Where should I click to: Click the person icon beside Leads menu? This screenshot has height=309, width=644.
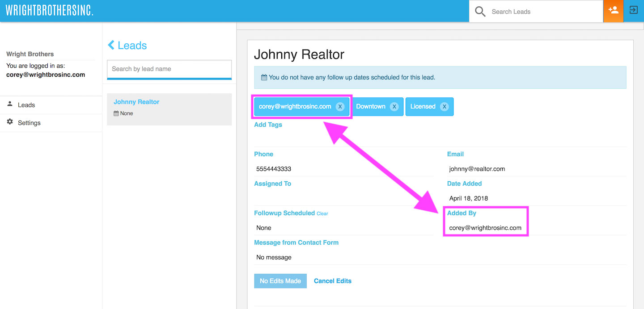[x=10, y=104]
